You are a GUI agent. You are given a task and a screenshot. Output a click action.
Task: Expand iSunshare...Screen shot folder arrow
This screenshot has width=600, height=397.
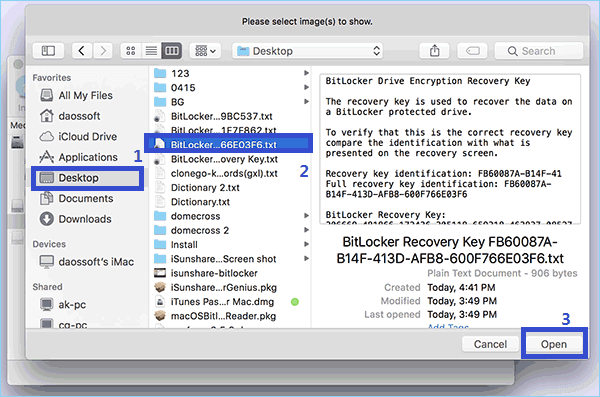(x=306, y=258)
